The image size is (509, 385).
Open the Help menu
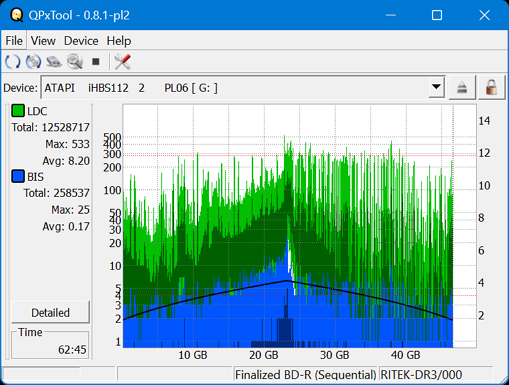point(119,41)
